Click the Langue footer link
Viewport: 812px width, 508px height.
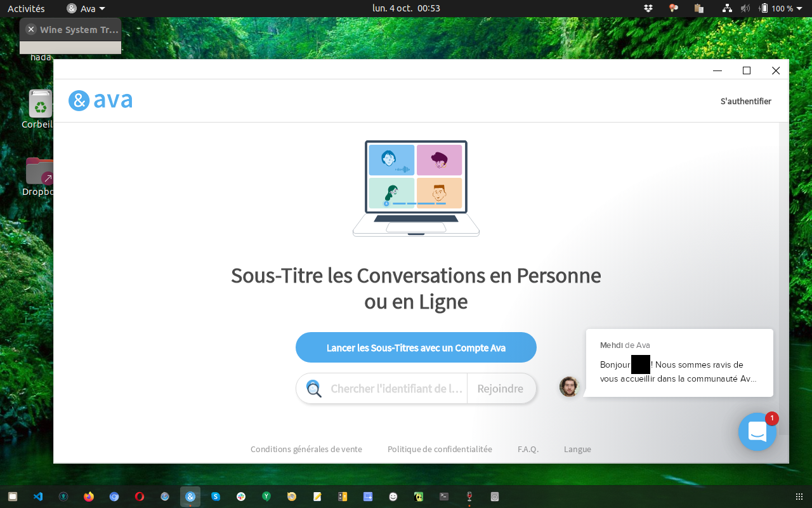577,449
